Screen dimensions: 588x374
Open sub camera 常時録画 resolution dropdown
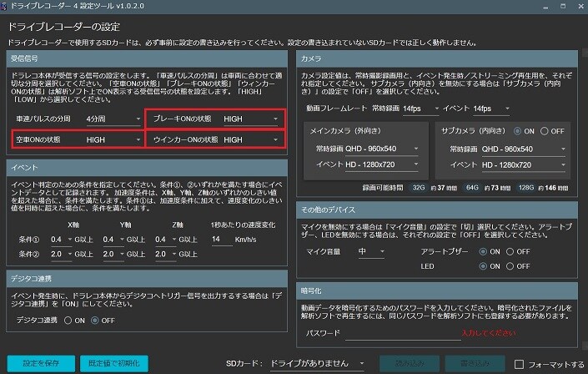point(524,149)
